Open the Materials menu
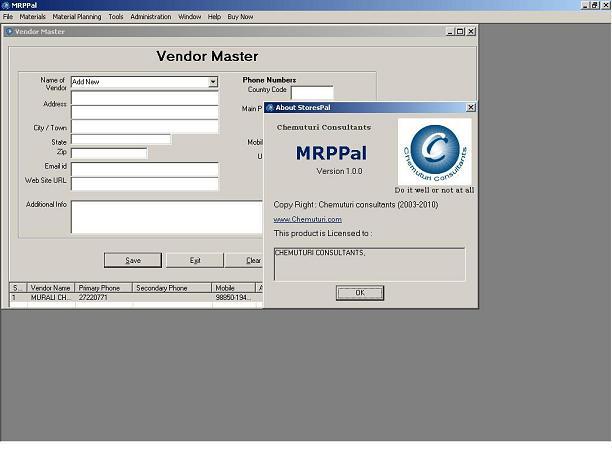Viewport: 612px width, 459px height. [32, 17]
